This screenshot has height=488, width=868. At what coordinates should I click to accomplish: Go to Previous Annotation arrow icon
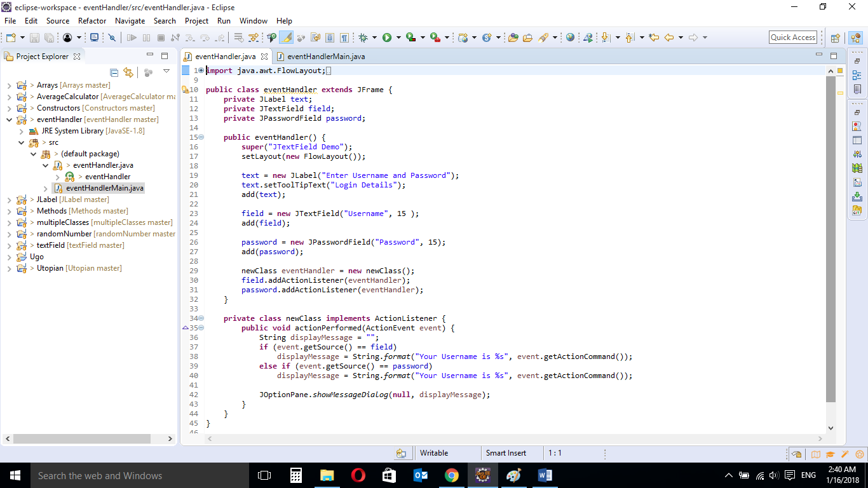[x=630, y=37]
